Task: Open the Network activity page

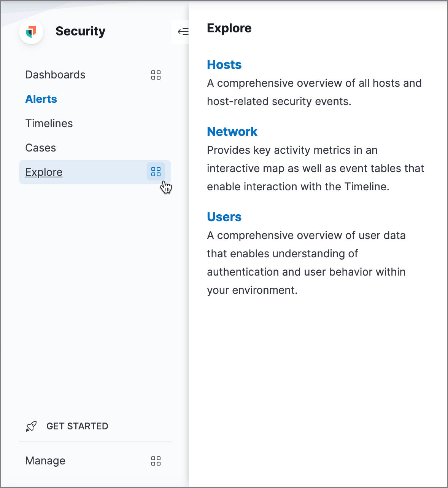Action: click(232, 131)
